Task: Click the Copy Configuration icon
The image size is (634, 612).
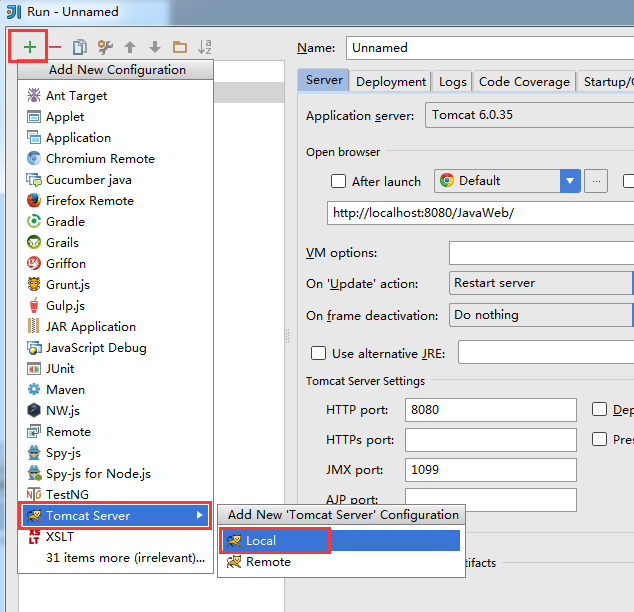Action: pyautogui.click(x=80, y=47)
